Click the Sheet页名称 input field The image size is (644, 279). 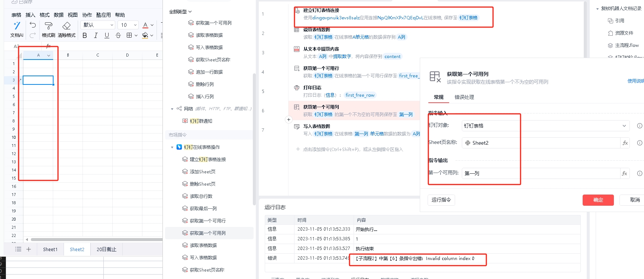click(x=541, y=143)
